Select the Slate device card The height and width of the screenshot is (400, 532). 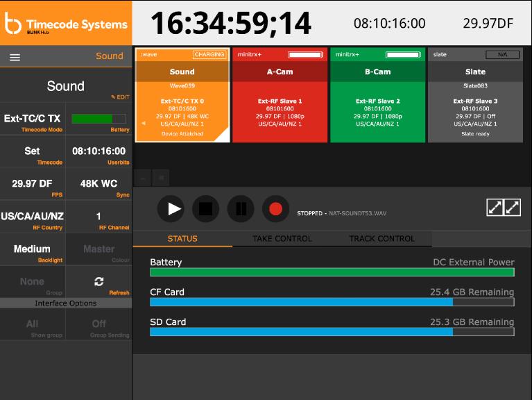point(475,95)
